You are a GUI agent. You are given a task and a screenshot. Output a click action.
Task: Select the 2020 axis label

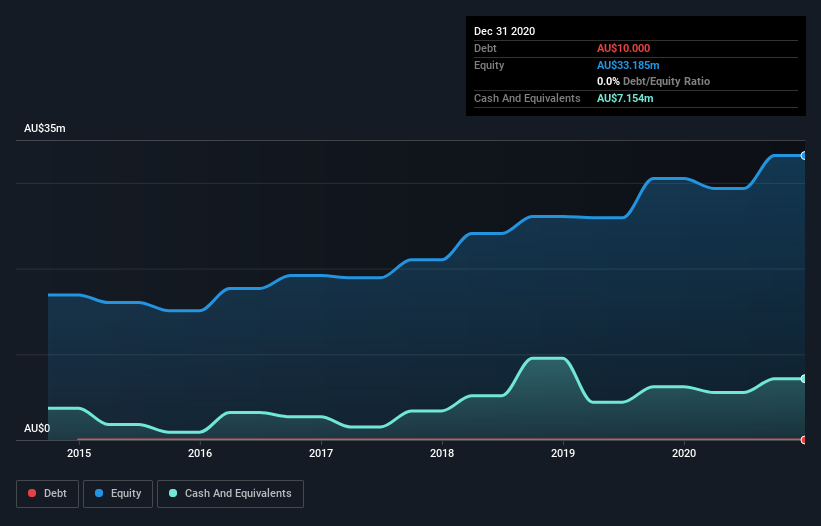point(684,453)
